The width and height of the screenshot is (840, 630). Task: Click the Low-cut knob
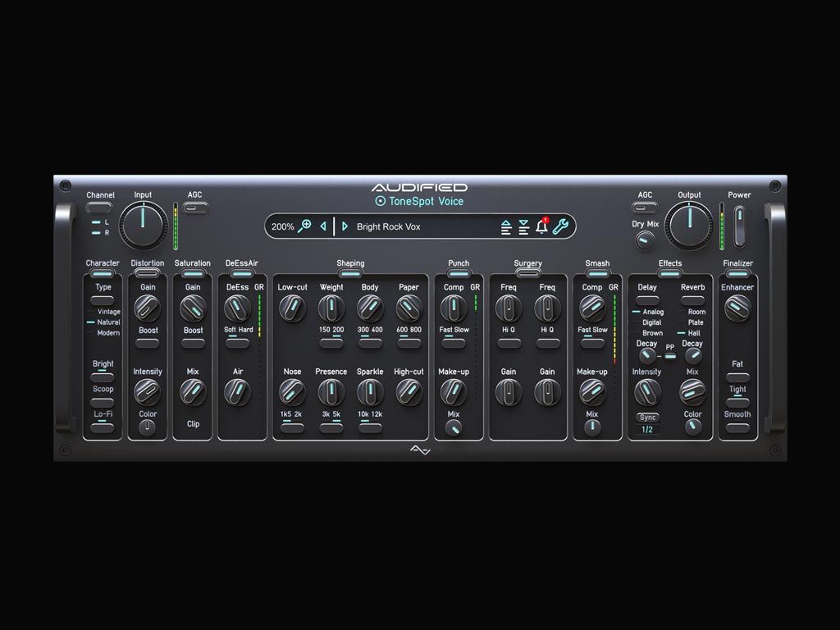[292, 308]
